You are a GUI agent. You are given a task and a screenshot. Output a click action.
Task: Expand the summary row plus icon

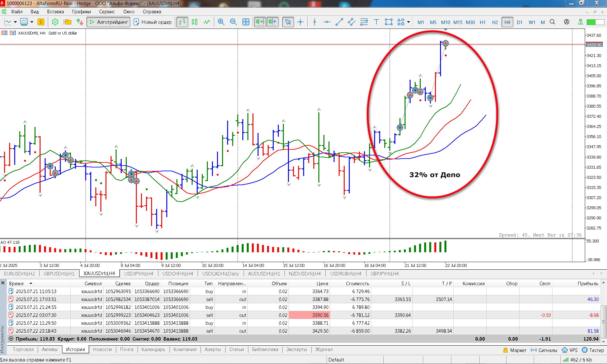(x=11, y=339)
